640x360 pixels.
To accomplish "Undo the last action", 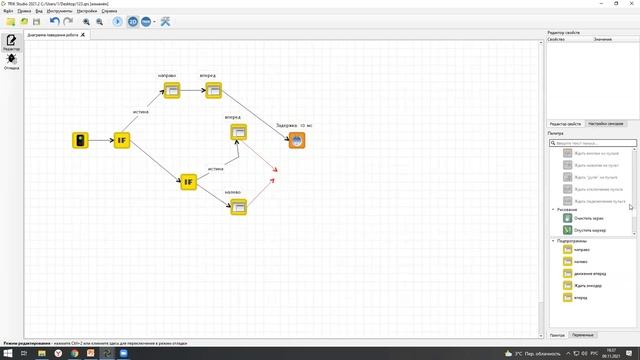I will [54, 21].
